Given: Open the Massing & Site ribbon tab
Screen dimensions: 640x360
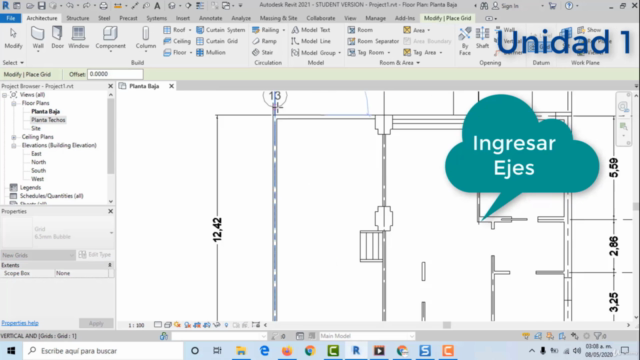Looking at the screenshot, I should (x=278, y=18).
